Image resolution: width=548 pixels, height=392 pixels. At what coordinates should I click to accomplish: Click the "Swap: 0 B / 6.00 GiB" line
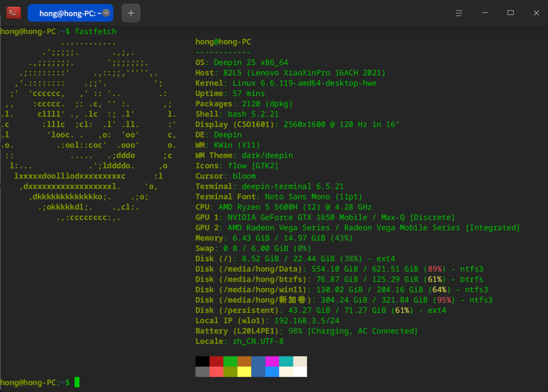click(x=253, y=248)
